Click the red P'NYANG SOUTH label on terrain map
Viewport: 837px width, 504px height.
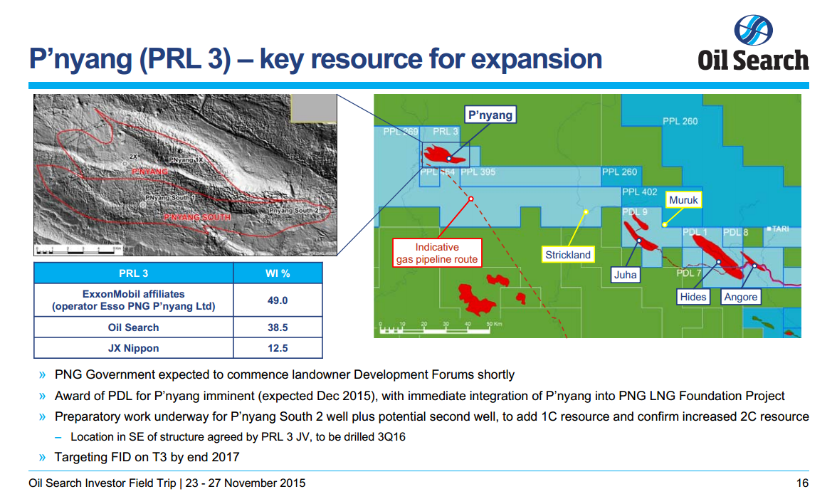(x=197, y=217)
